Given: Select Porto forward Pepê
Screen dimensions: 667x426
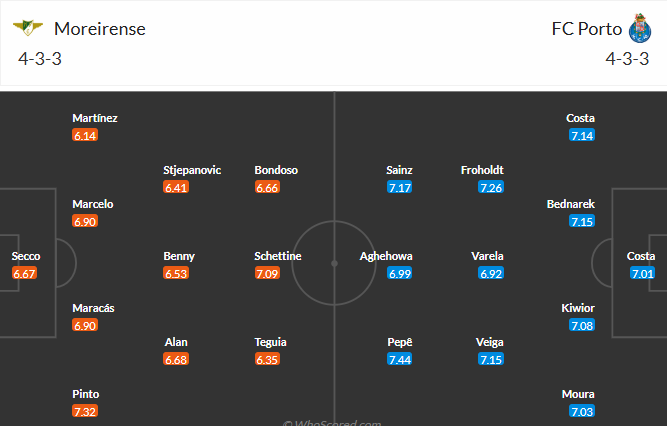Looking at the screenshot, I should click(400, 342).
